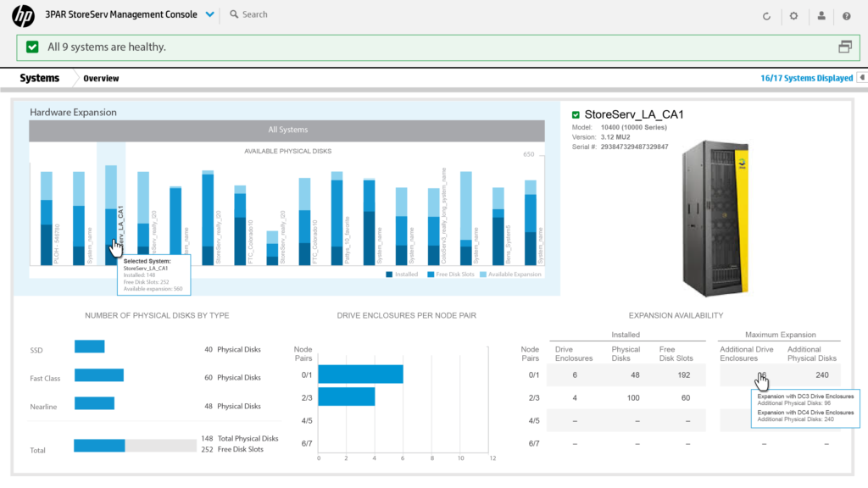Select the Overview breadcrumb

(101, 79)
